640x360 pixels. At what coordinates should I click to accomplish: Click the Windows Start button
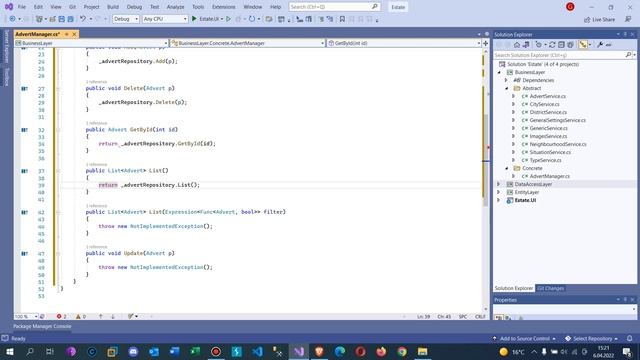(9, 351)
